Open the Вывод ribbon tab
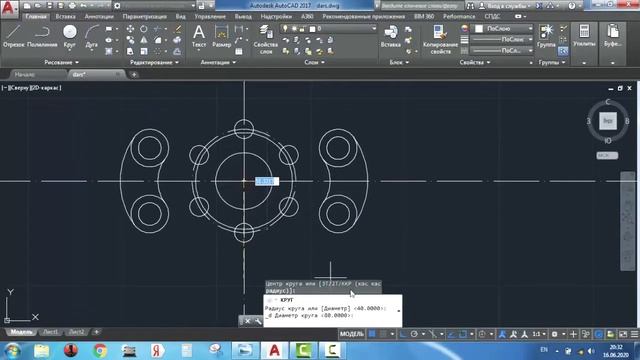This screenshot has height=360, width=640. coord(243,17)
